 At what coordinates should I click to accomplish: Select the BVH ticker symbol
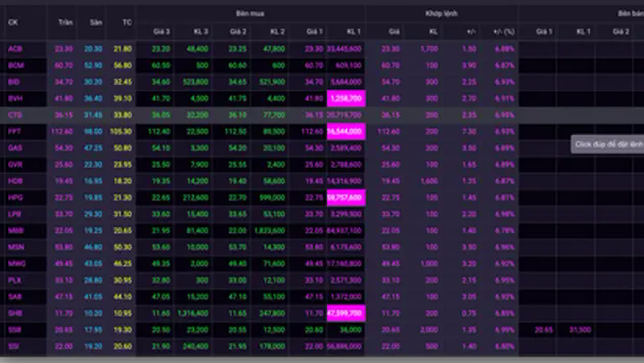coord(15,98)
